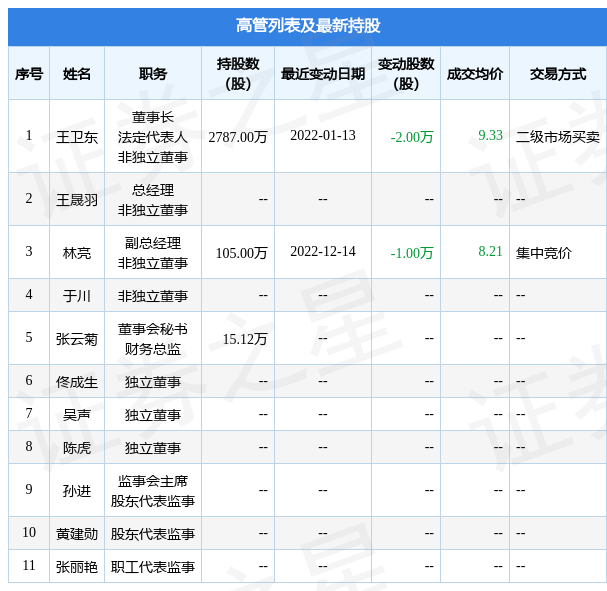Select holding value 2787.00万

[238, 137]
